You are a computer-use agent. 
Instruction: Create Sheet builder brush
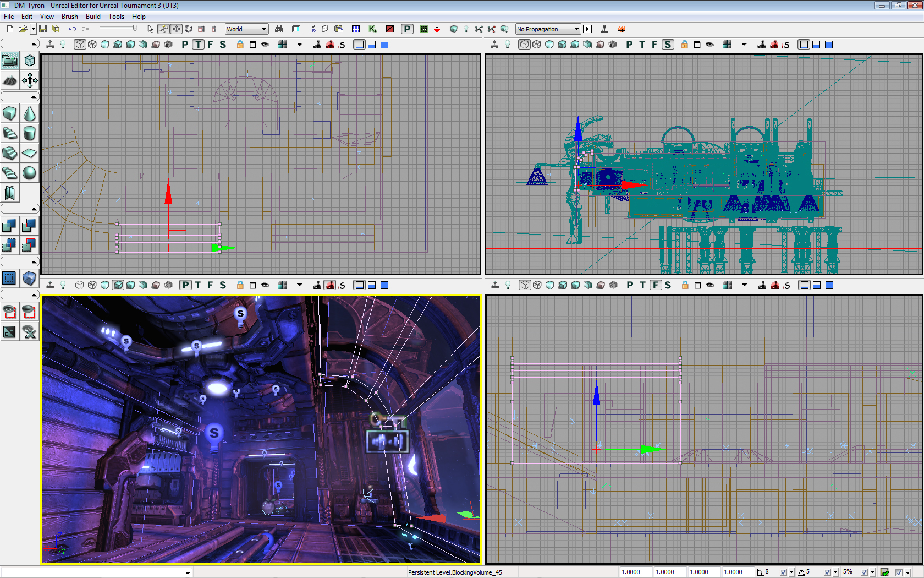[x=30, y=153]
